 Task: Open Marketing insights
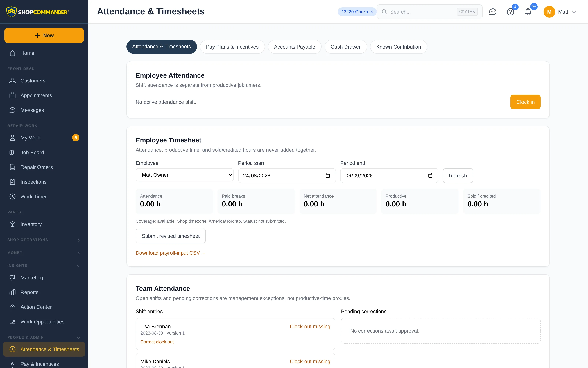44,277
